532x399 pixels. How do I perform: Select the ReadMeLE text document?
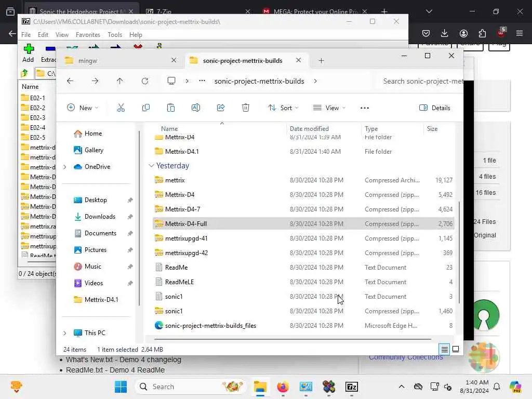point(303,282)
